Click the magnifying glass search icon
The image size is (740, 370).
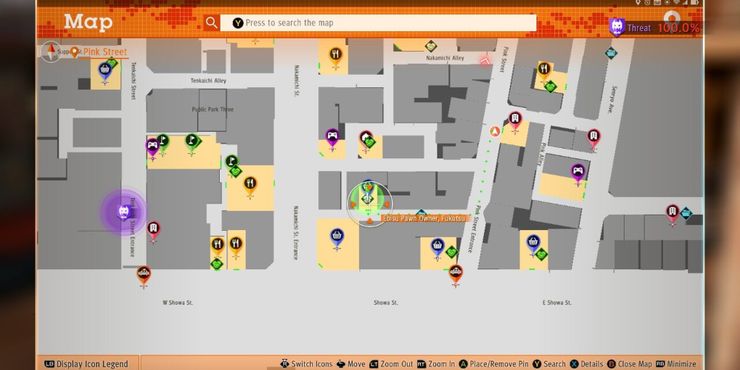point(211,22)
